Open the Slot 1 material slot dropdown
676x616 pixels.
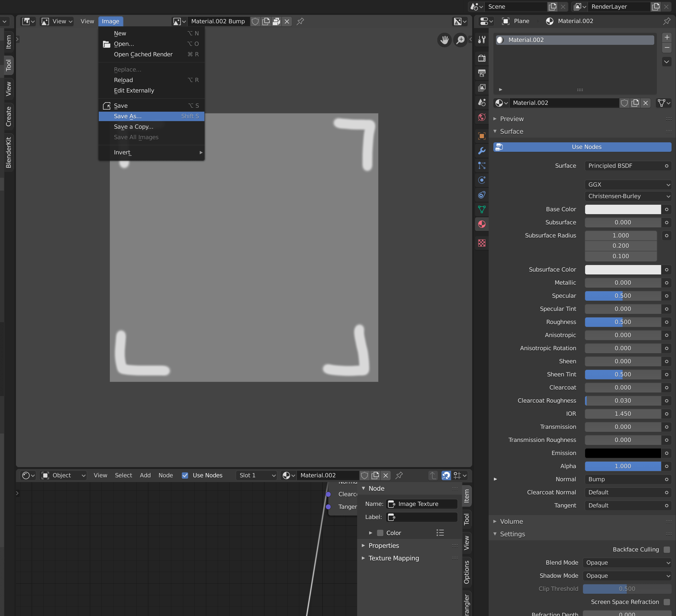pyautogui.click(x=256, y=475)
